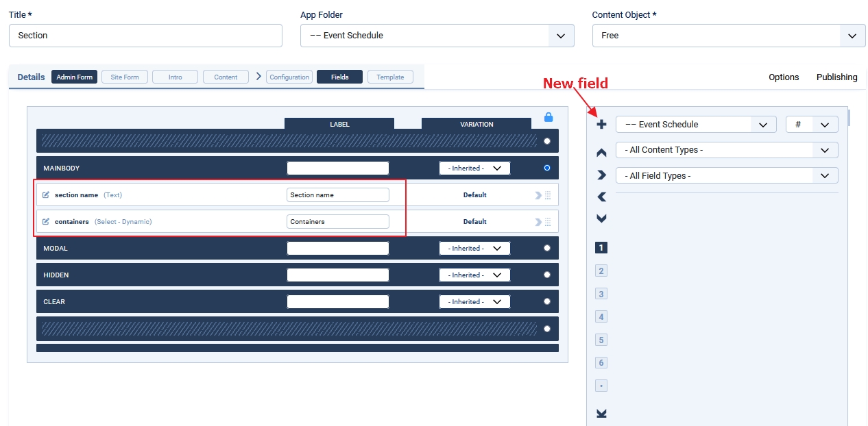Viewport: 868px width, 426px height.
Task: Select the MODAL row radio button
Action: pos(546,249)
